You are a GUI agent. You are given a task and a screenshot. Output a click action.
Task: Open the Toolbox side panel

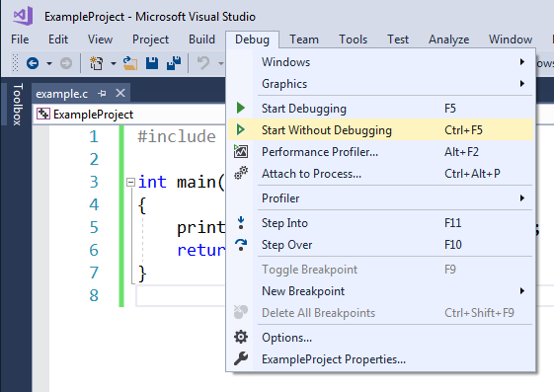(x=18, y=105)
